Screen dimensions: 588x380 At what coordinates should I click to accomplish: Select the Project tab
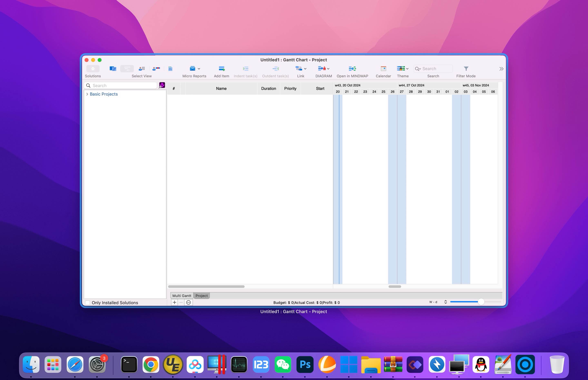coord(202,296)
